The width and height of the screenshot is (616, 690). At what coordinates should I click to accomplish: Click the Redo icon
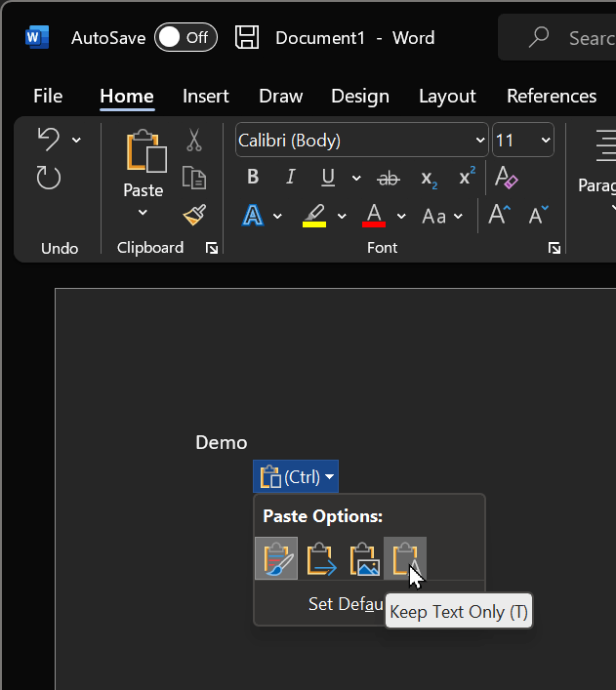[48, 178]
